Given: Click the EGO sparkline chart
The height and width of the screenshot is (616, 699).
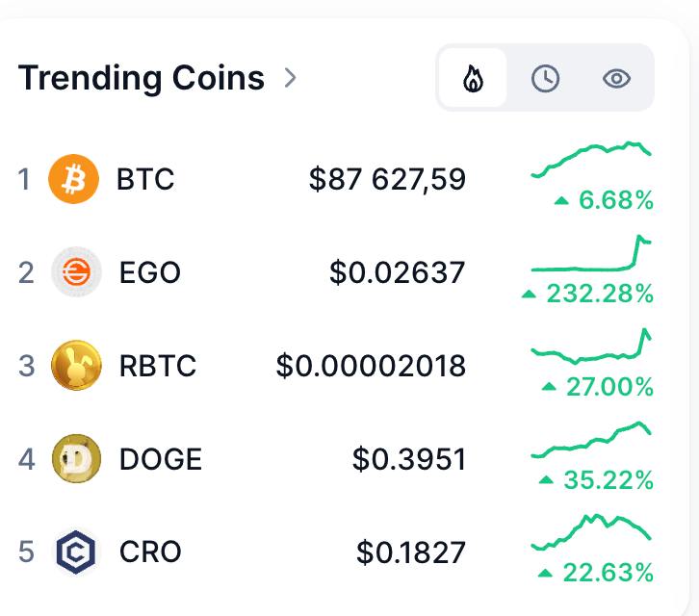Looking at the screenshot, I should point(591,253).
